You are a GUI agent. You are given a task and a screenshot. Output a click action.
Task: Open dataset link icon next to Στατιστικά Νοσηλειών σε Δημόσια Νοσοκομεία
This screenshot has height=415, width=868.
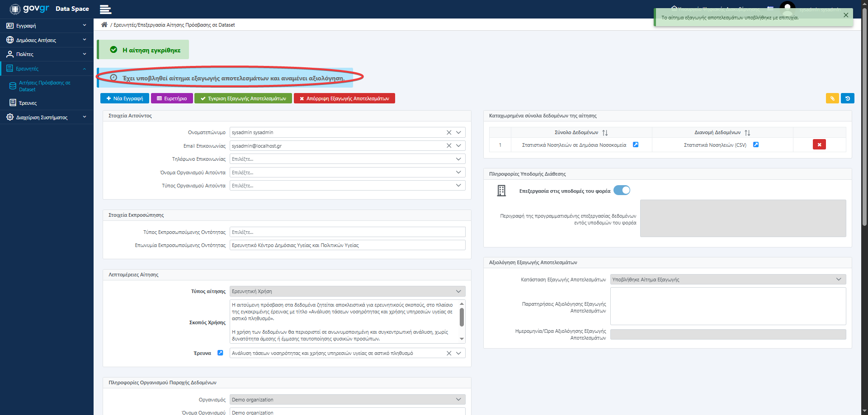pos(636,145)
